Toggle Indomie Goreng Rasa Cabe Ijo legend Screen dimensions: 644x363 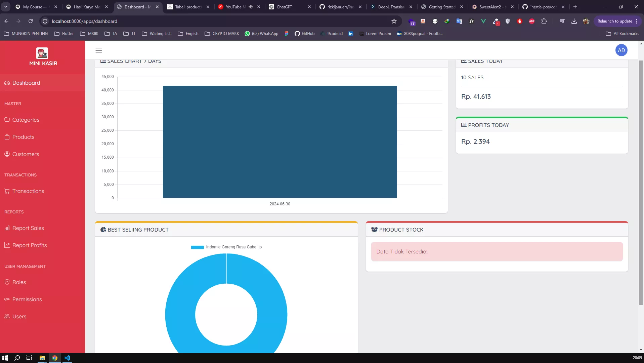pyautogui.click(x=226, y=247)
